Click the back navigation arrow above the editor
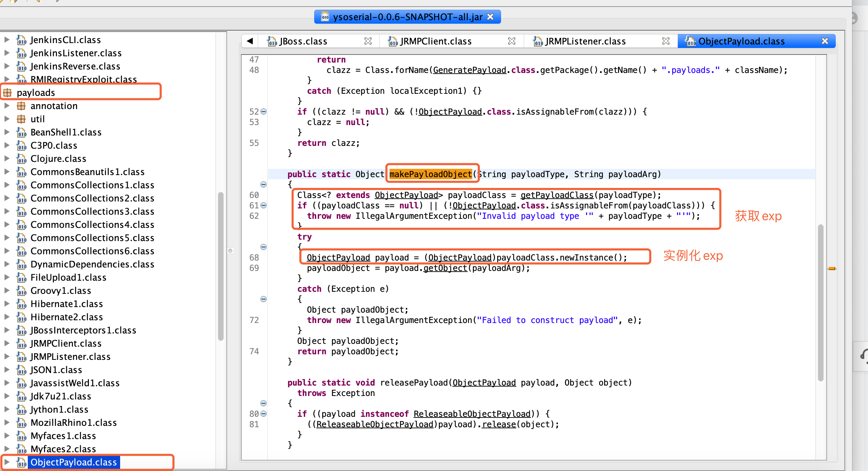The width and height of the screenshot is (868, 471). (x=249, y=41)
